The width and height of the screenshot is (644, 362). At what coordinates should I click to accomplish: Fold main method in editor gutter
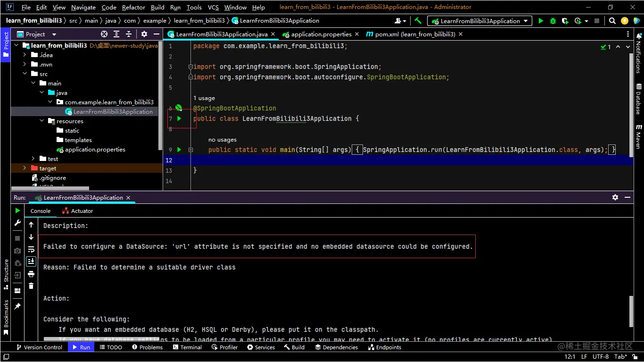click(x=190, y=150)
